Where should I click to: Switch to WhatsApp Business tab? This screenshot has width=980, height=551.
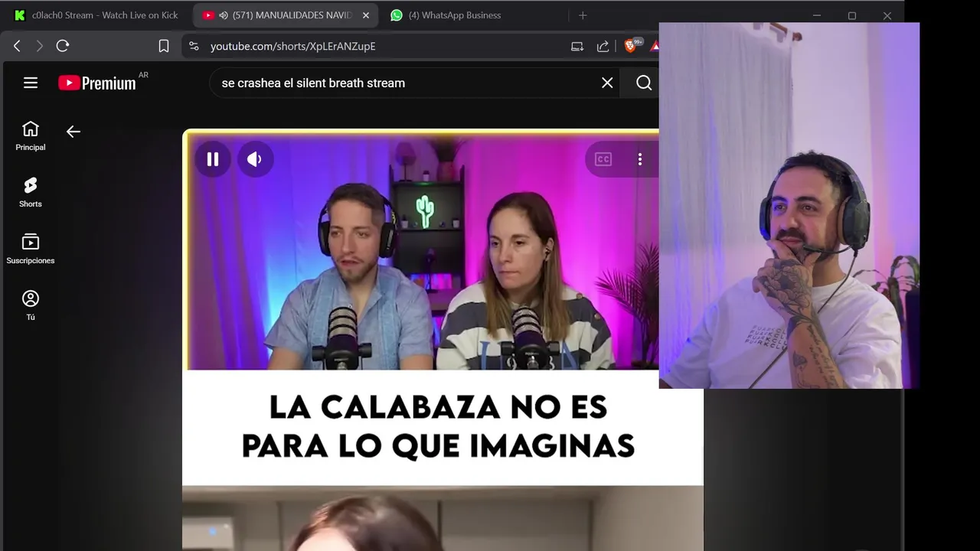446,15
